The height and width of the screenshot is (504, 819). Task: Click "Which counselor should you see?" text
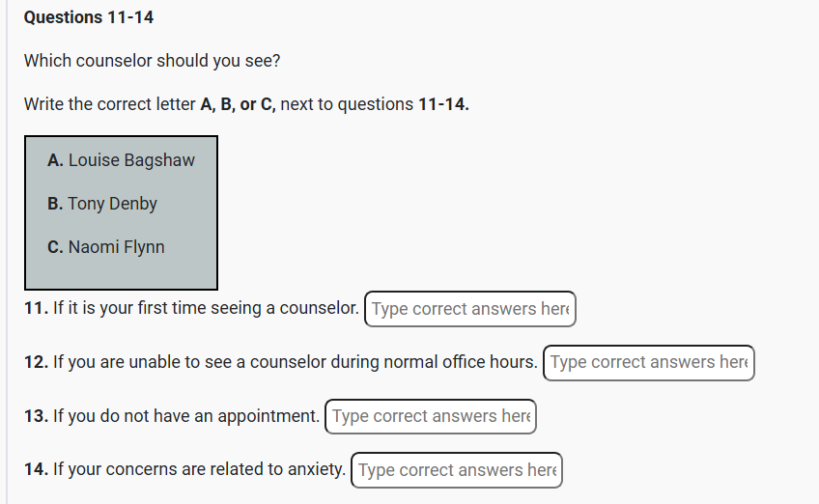[152, 61]
